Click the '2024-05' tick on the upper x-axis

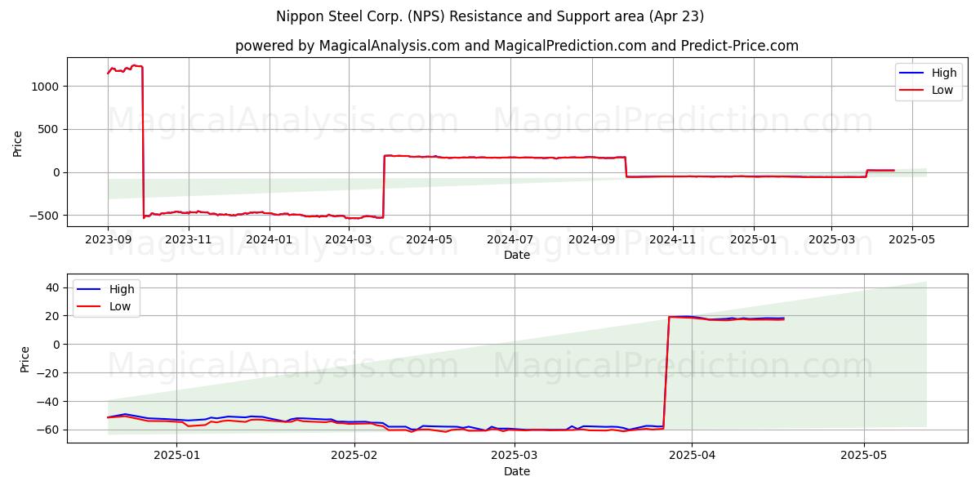point(430,239)
